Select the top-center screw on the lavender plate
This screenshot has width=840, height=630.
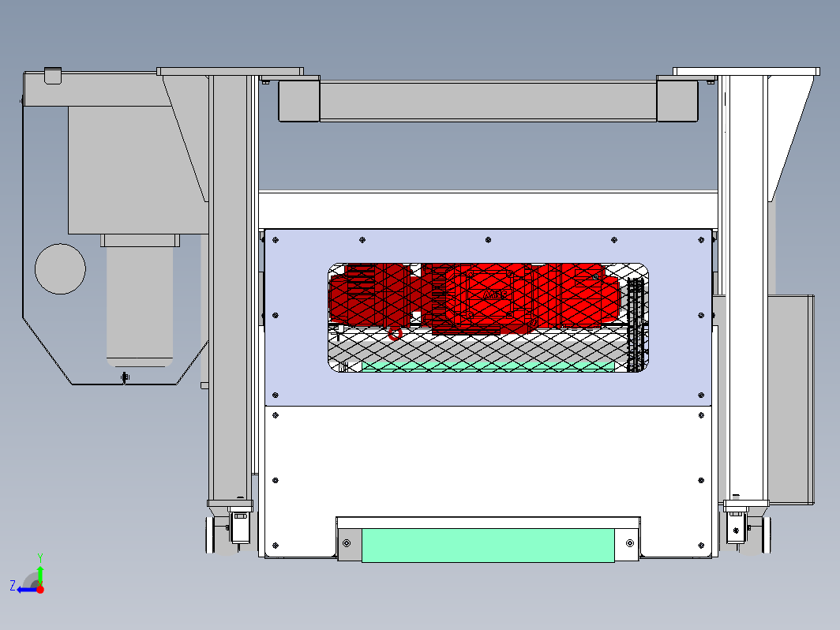click(488, 240)
